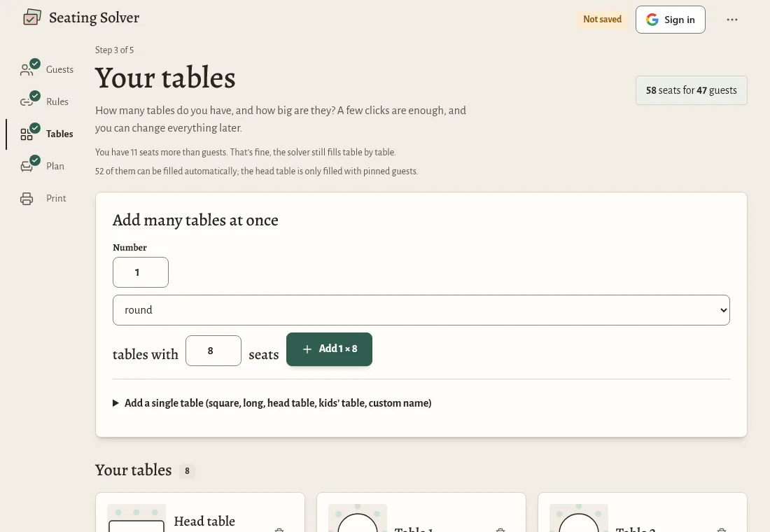The height and width of the screenshot is (532, 770).
Task: Open the Guests step in sidebar
Action: [x=47, y=69]
